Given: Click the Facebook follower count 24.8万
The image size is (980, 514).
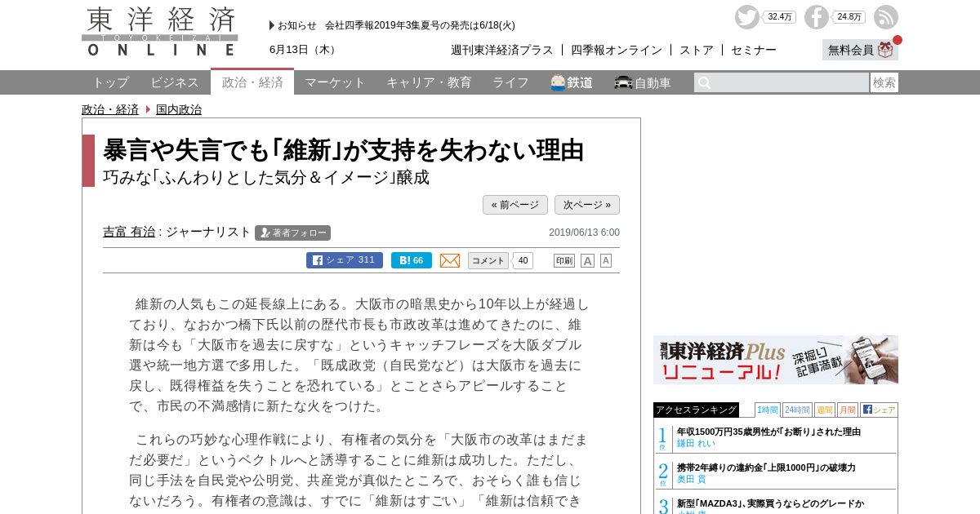Looking at the screenshot, I should [x=849, y=17].
